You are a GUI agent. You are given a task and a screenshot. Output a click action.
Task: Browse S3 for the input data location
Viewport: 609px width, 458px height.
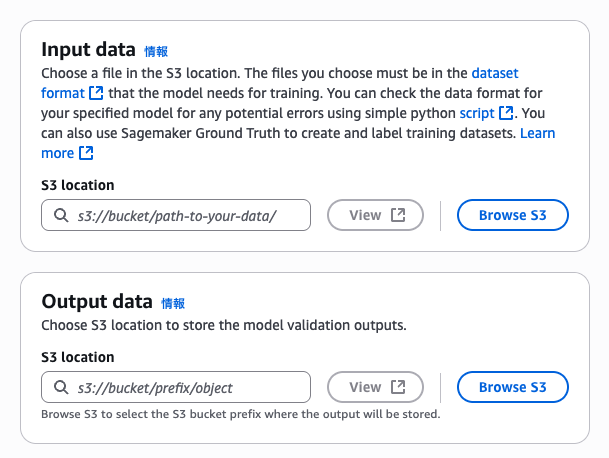click(x=513, y=215)
